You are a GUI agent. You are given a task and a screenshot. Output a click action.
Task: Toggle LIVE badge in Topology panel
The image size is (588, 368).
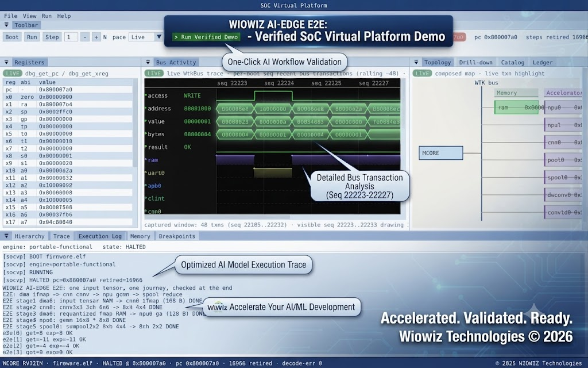click(422, 73)
